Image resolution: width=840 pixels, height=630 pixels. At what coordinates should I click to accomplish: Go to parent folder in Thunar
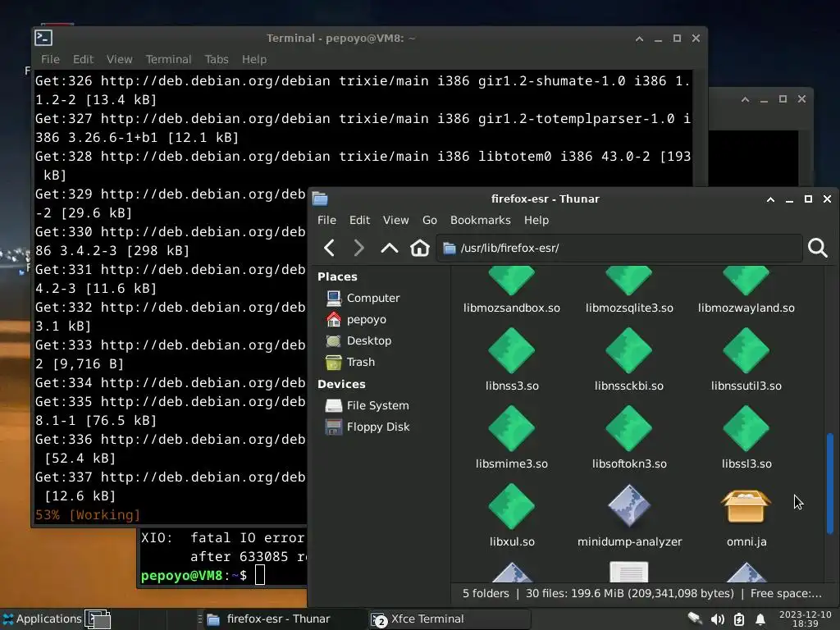(390, 248)
